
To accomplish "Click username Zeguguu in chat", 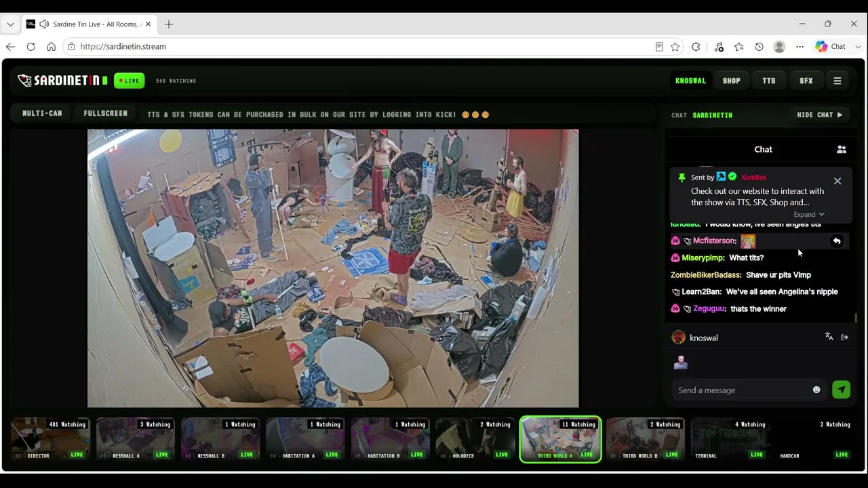I will 709,308.
